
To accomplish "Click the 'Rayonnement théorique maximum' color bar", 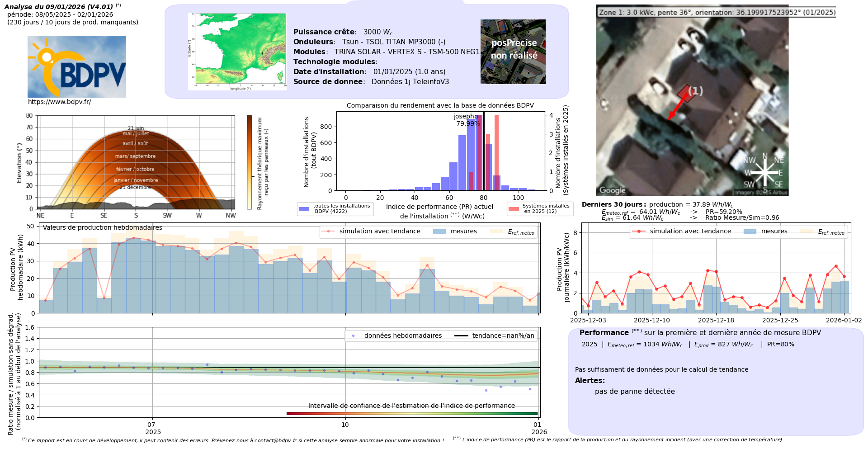I will tap(249, 162).
